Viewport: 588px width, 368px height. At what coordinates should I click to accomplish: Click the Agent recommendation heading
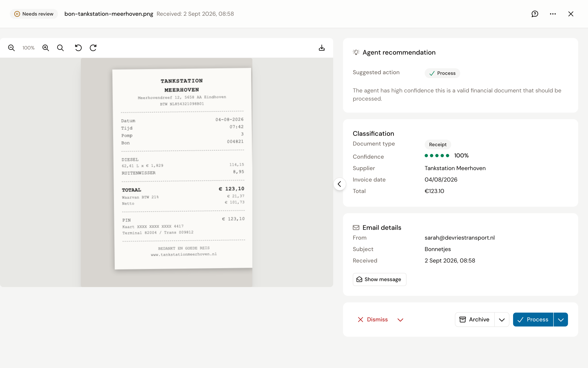[399, 52]
